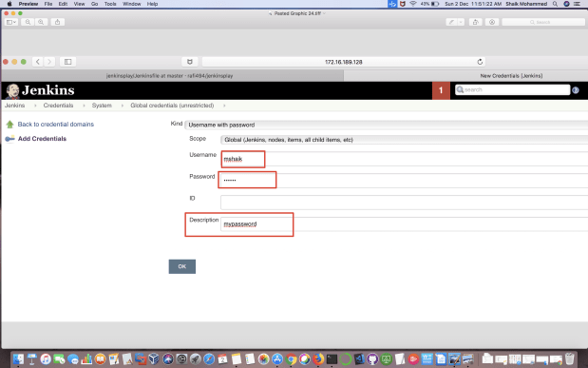Image resolution: width=588 pixels, height=368 pixels.
Task: Open Spotlight search in macOS menu bar
Action: coord(555,4)
